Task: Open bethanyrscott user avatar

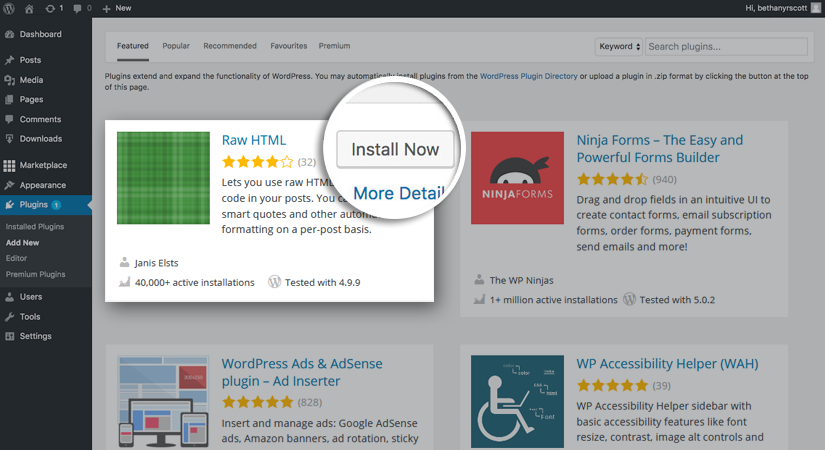Action: [816, 8]
